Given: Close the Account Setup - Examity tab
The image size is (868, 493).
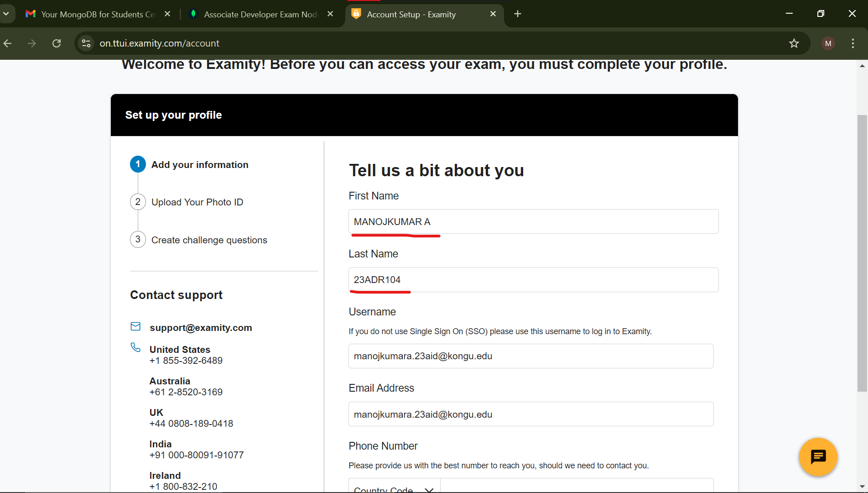Looking at the screenshot, I should point(493,14).
